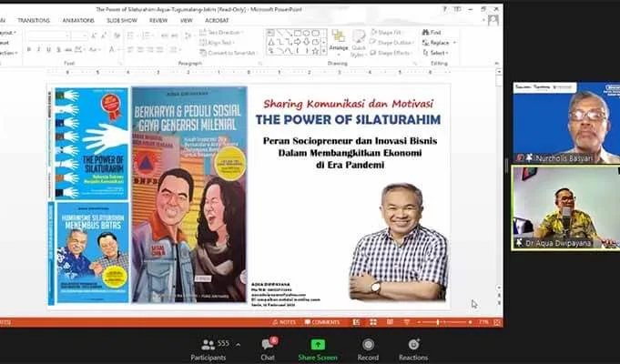
Task: Open the Arrange menu
Action: (339, 43)
